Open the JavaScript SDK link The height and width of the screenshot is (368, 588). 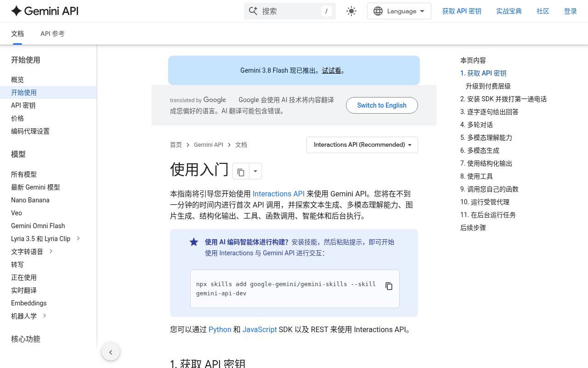[x=260, y=329]
